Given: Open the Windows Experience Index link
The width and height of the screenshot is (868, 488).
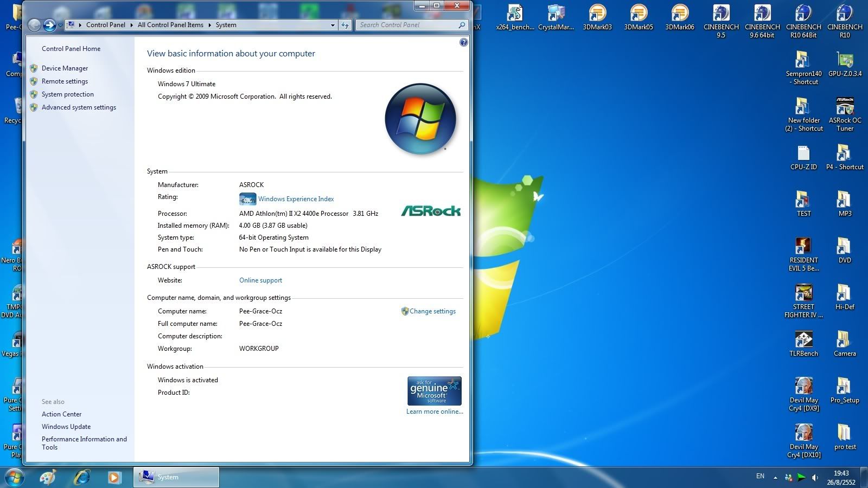Looking at the screenshot, I should click(296, 199).
